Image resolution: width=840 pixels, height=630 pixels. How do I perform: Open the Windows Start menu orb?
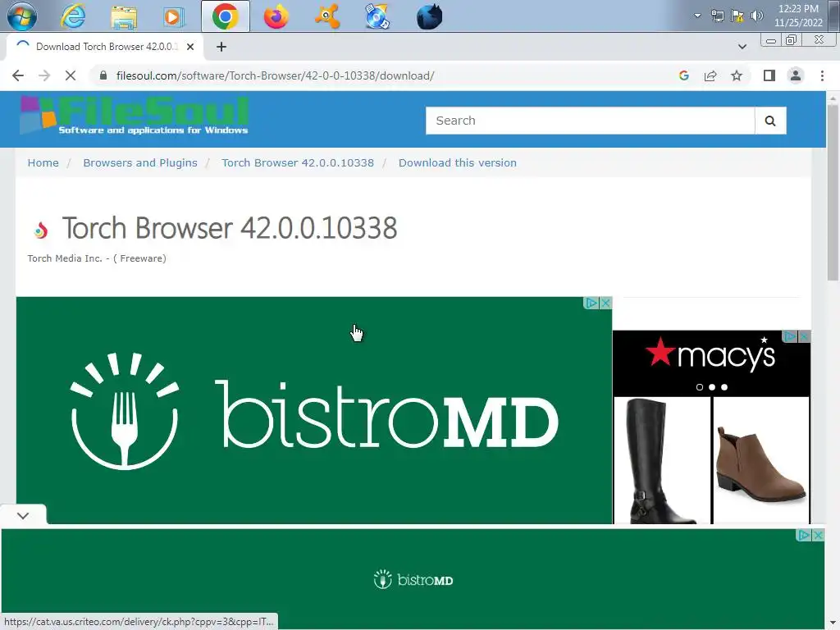click(22, 16)
